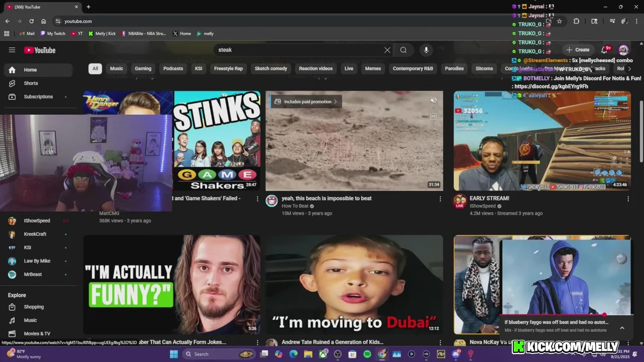Viewport: 644px width, 362px height.
Task: Go to Home in the sidebar
Action: [38, 70]
